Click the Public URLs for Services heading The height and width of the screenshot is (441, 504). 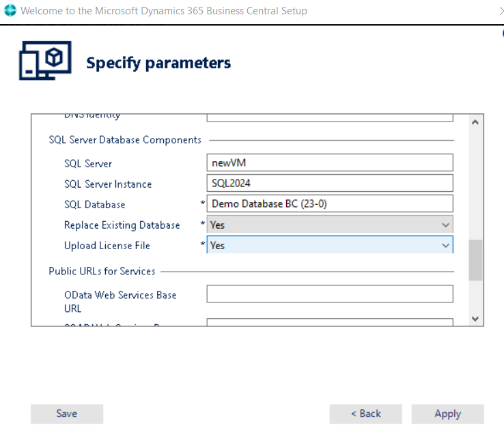click(x=102, y=271)
